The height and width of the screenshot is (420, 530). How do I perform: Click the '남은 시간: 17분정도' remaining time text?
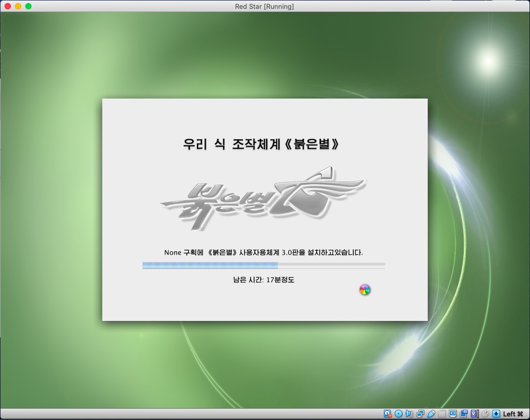tap(263, 280)
